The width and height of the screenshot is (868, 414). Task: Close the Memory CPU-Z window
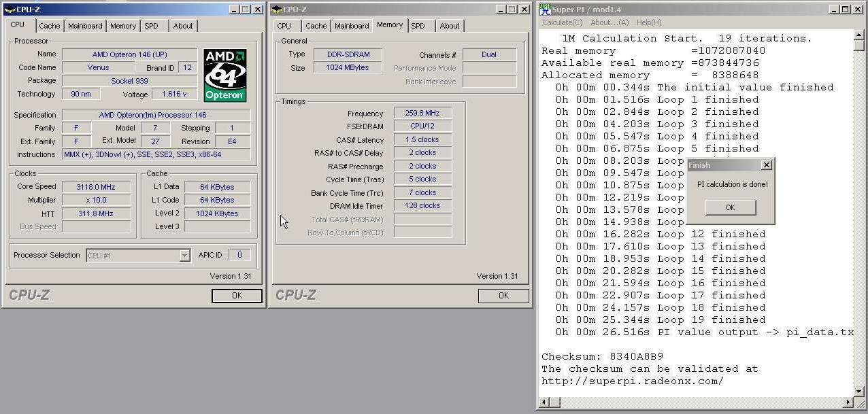coord(524,10)
